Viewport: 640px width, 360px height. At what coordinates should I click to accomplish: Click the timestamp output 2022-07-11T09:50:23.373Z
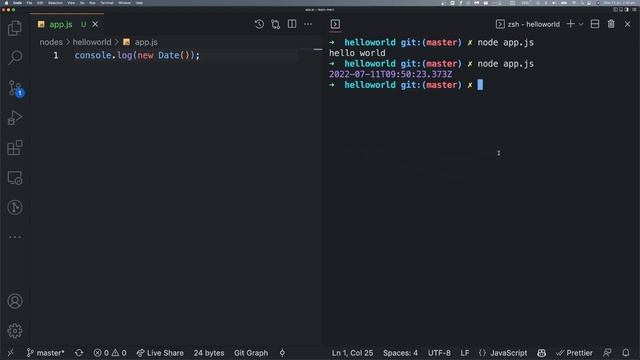click(x=390, y=74)
